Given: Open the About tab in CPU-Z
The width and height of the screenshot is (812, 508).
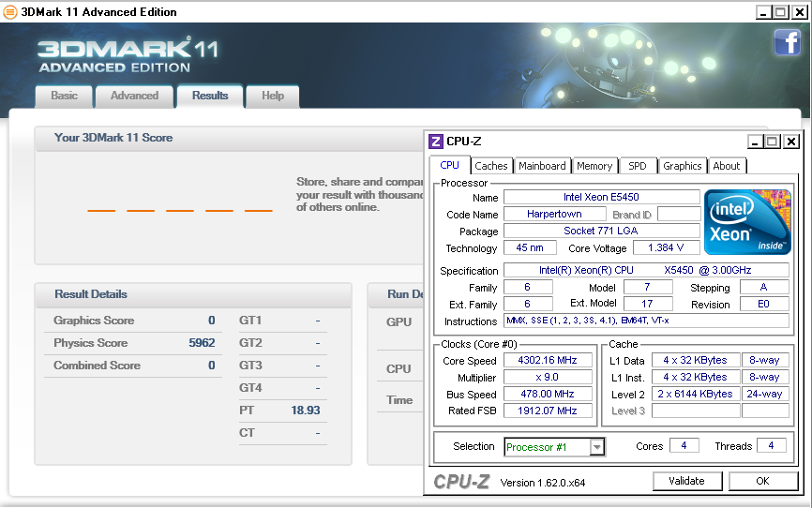Looking at the screenshot, I should coord(727,166).
